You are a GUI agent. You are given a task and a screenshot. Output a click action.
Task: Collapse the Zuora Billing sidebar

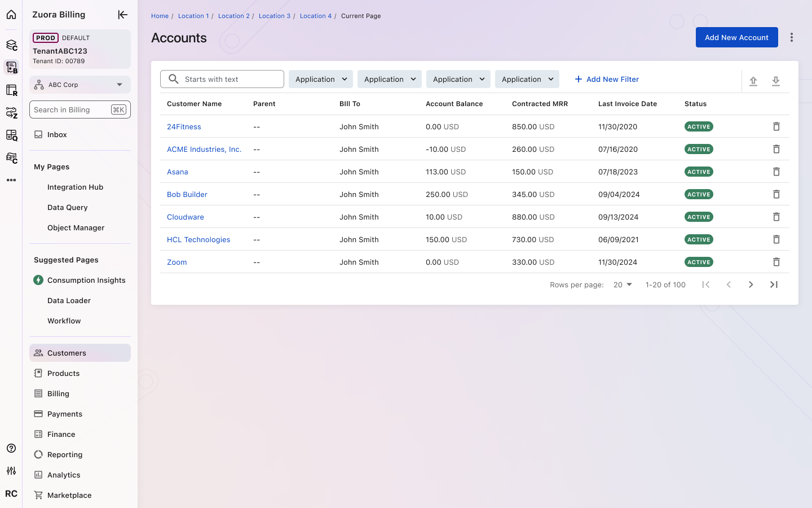pos(122,15)
